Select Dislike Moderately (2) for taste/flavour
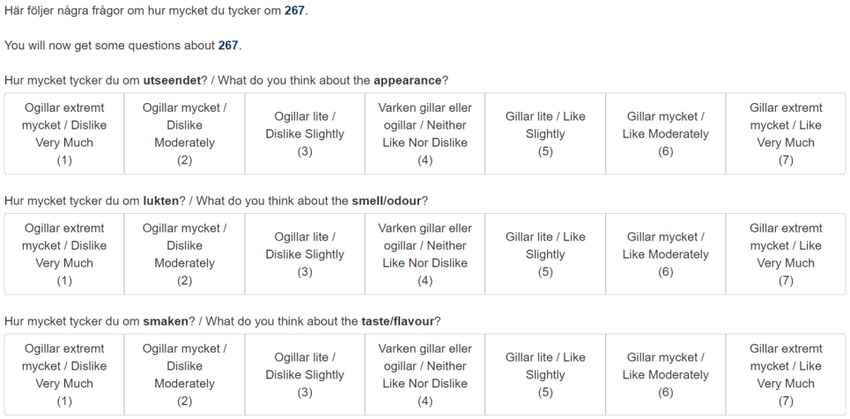Screen dimensions: 850x419 184,374
